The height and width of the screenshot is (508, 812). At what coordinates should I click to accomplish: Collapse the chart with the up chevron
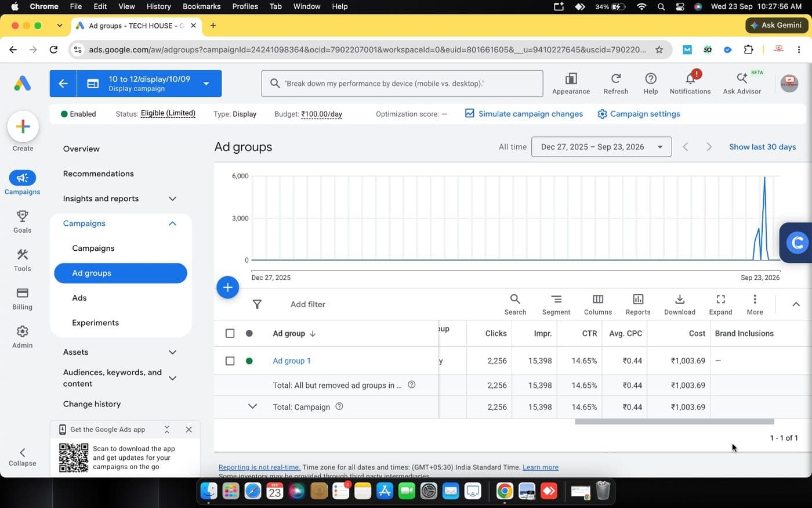tap(796, 304)
